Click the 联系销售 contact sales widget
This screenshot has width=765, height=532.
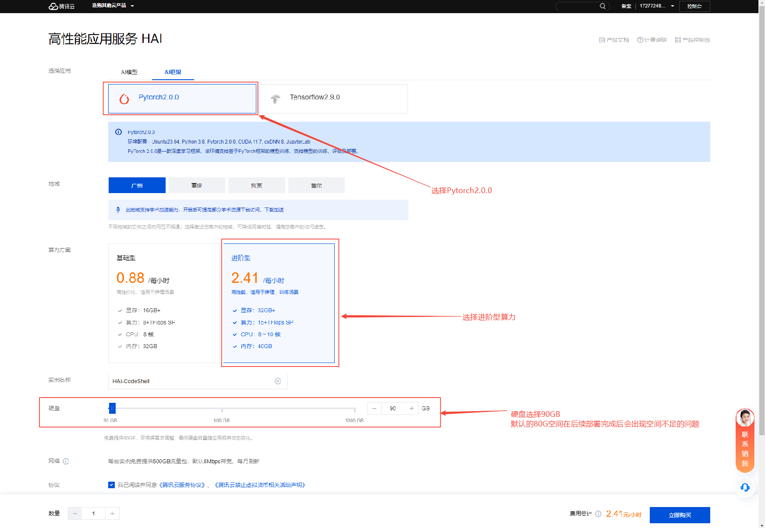coord(745,440)
